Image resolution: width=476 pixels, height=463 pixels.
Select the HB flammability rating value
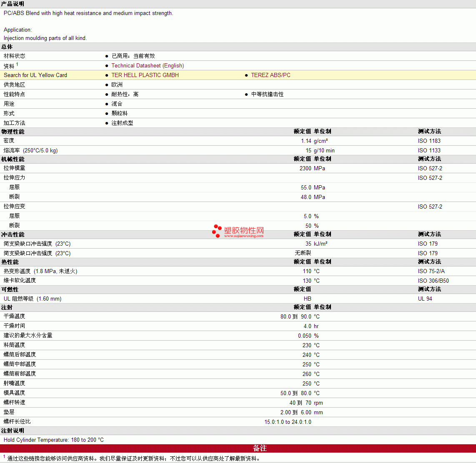pos(308,299)
